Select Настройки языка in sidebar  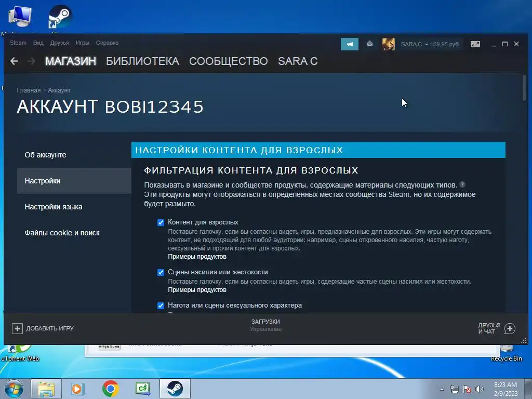[x=74, y=207]
